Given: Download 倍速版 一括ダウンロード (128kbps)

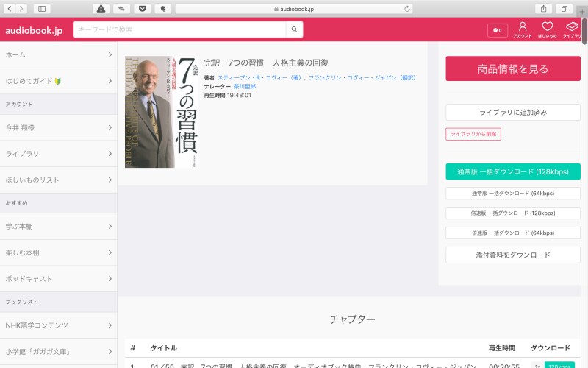Looking at the screenshot, I should (513, 213).
